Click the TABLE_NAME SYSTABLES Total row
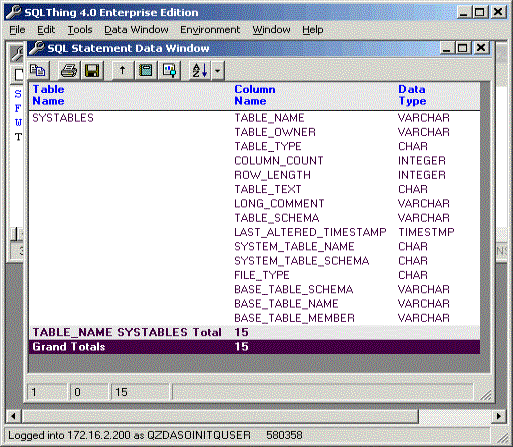 [254, 332]
